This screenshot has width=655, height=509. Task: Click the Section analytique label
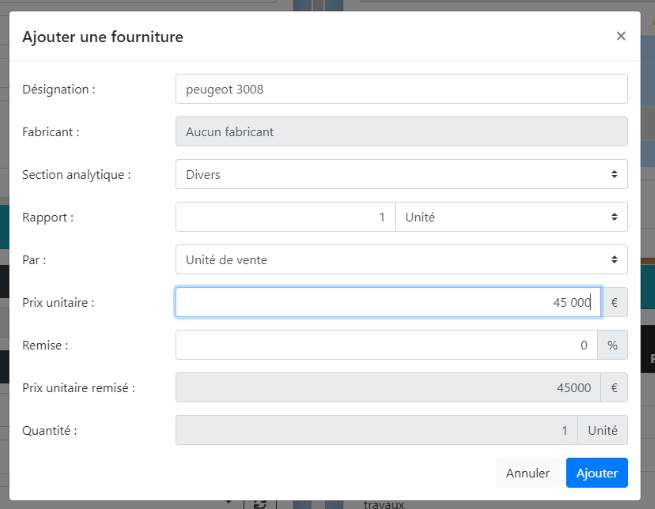[76, 174]
